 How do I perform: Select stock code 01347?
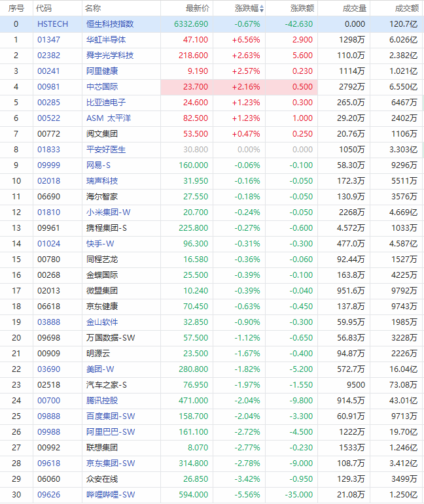pyautogui.click(x=49, y=40)
